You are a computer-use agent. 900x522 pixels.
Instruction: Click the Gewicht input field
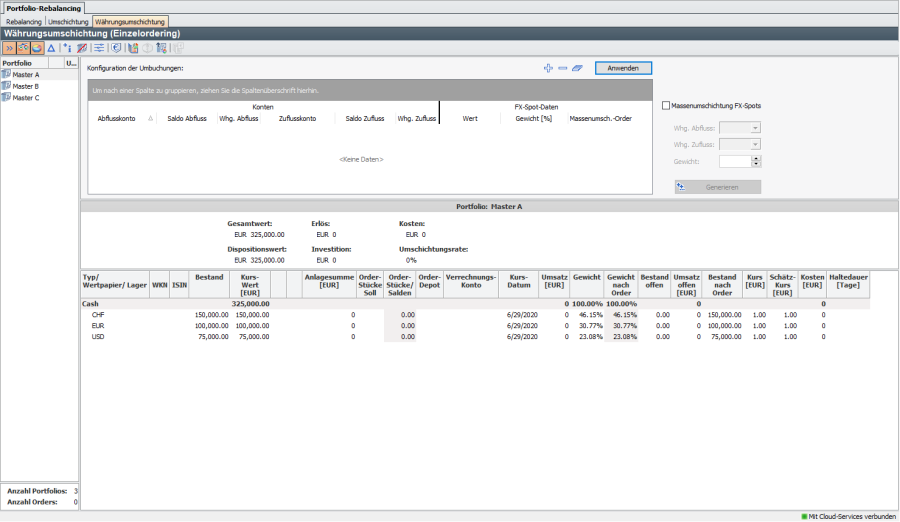coord(734,161)
